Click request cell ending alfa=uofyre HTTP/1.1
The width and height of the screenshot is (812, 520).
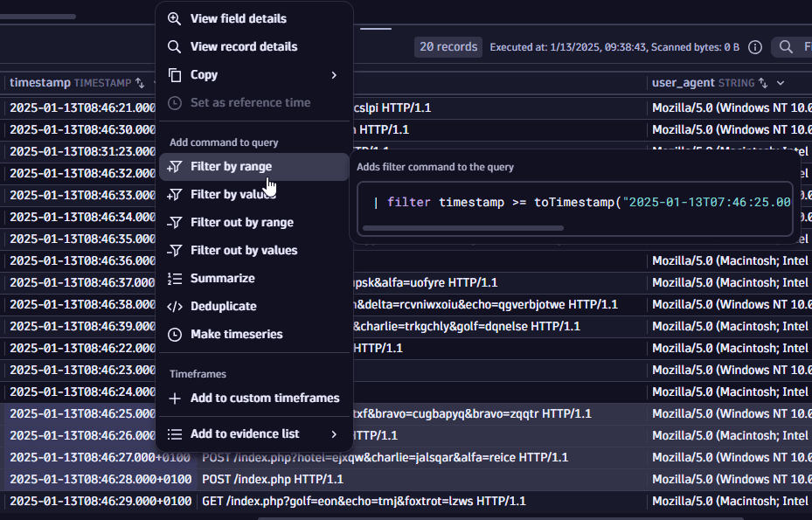point(500,283)
